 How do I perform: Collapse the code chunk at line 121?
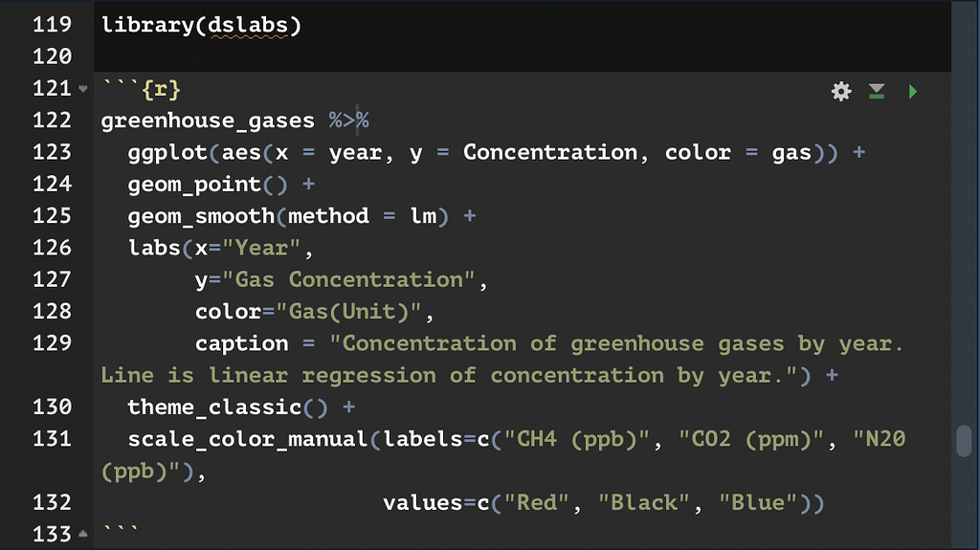coord(83,89)
